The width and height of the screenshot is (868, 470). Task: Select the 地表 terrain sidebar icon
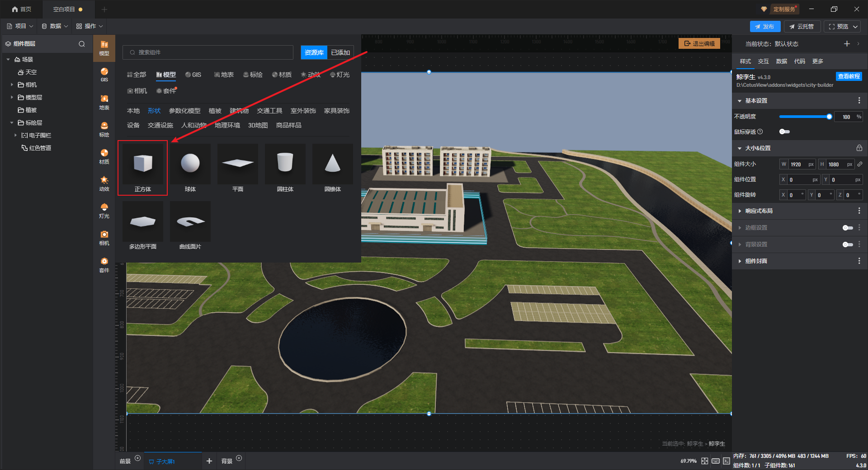(x=104, y=102)
